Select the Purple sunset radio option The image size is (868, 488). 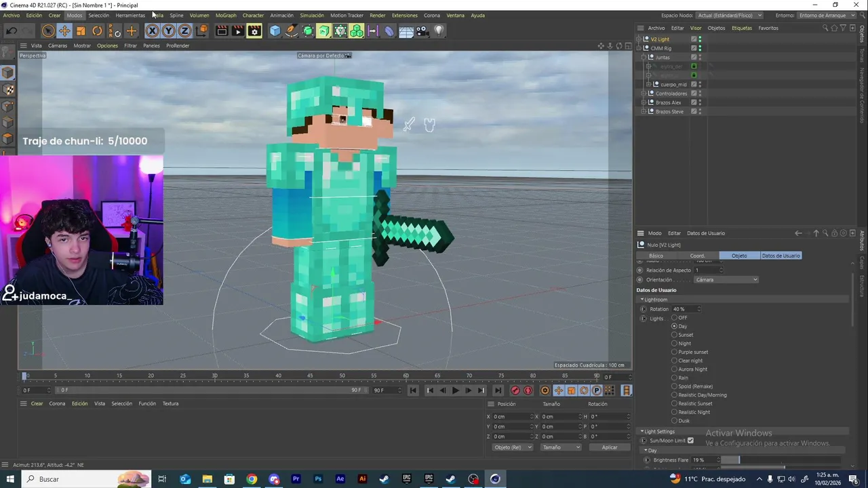pos(675,352)
